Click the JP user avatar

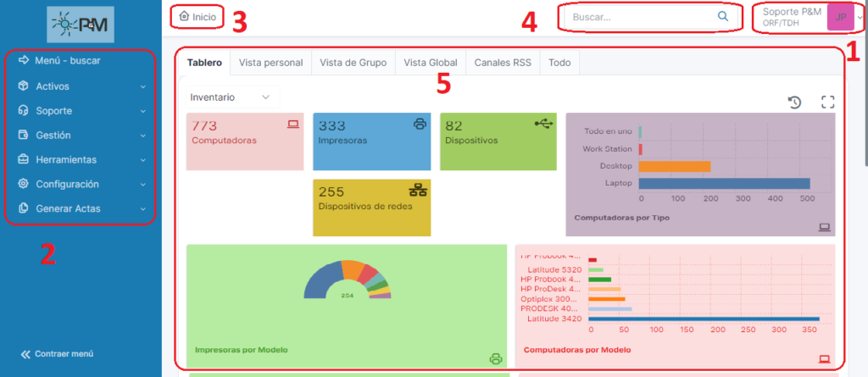click(840, 17)
